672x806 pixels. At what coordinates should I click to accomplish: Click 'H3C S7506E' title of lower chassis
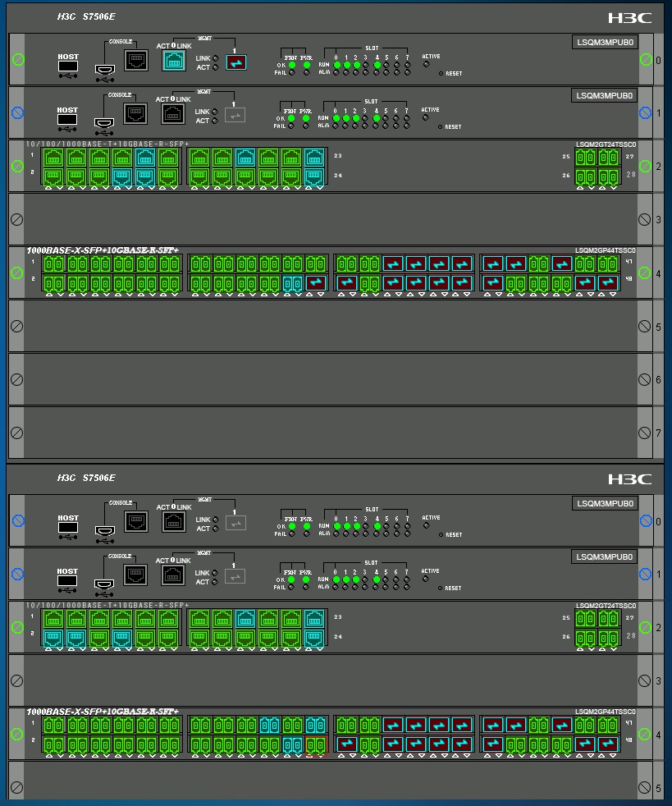(86, 478)
